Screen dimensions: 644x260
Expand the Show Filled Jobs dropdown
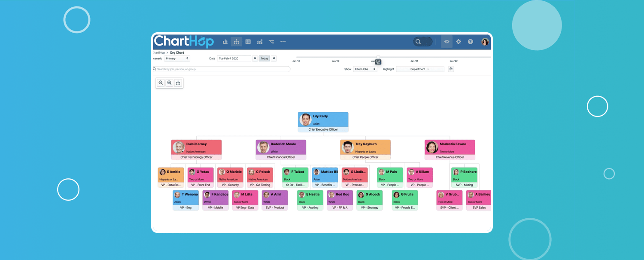(x=365, y=69)
